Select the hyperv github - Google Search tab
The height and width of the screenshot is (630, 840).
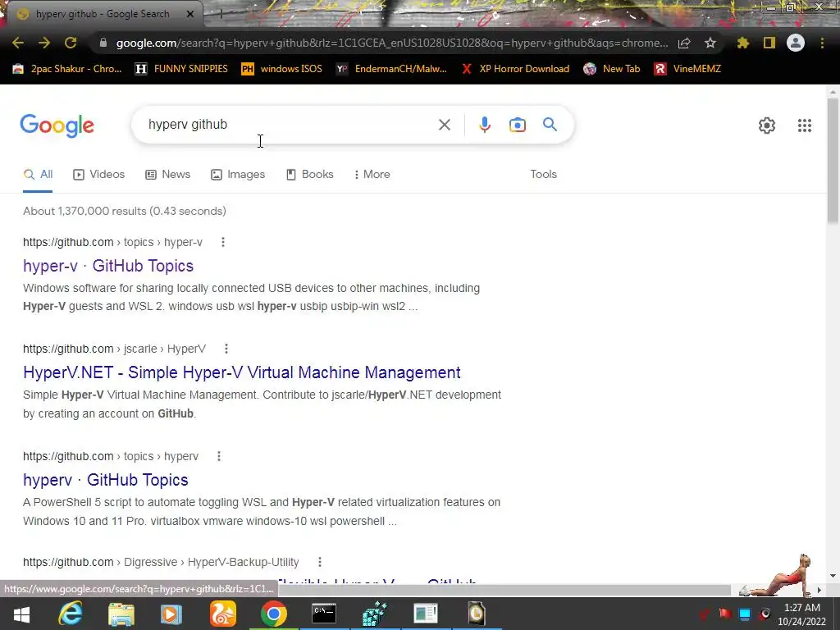point(102,14)
